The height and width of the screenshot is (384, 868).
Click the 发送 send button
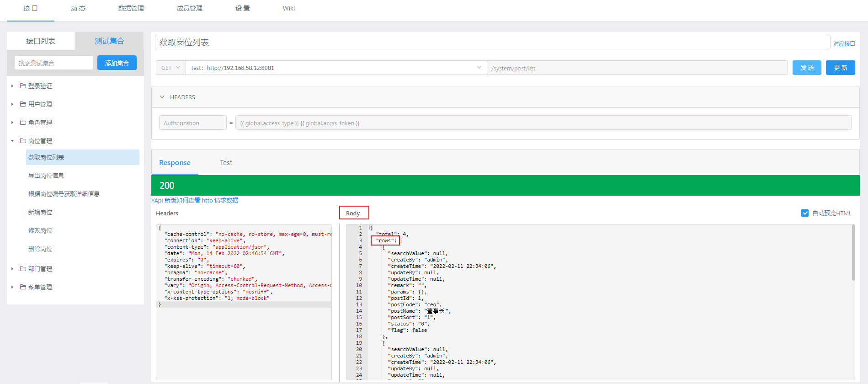coord(807,68)
